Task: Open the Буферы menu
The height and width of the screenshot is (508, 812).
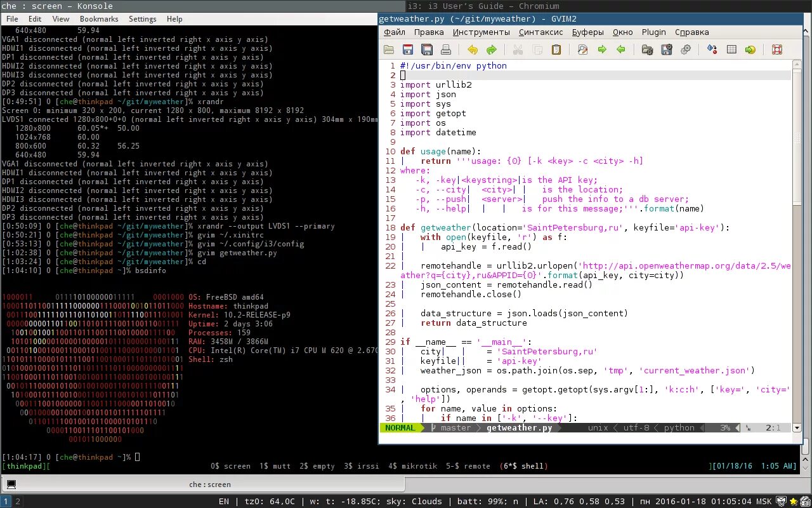Action: pos(588,32)
